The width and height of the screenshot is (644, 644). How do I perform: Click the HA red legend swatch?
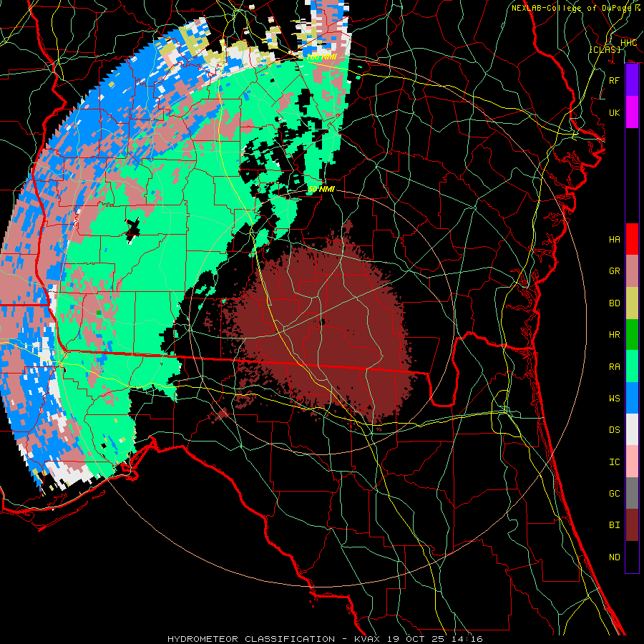point(632,239)
